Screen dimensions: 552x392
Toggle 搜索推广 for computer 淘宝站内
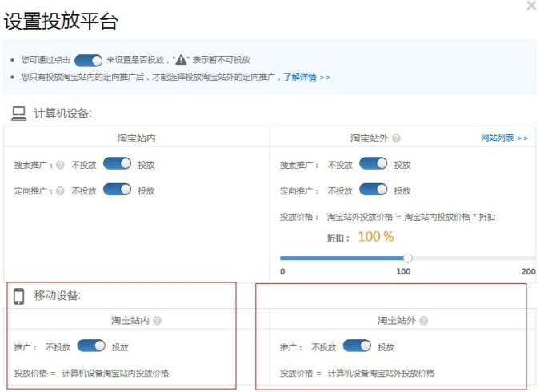[118, 164]
